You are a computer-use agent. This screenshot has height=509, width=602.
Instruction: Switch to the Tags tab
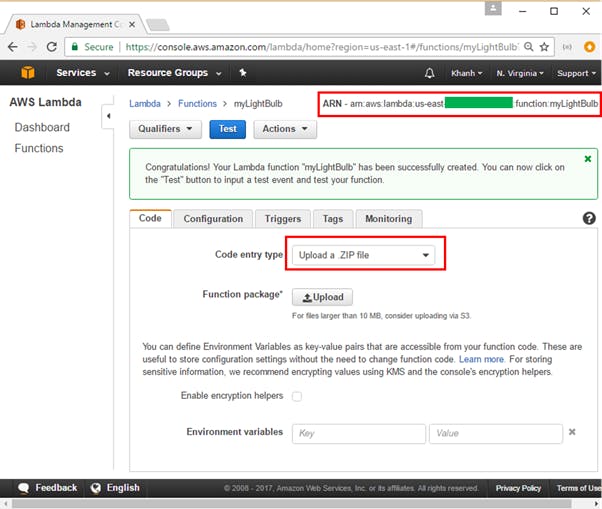point(333,219)
